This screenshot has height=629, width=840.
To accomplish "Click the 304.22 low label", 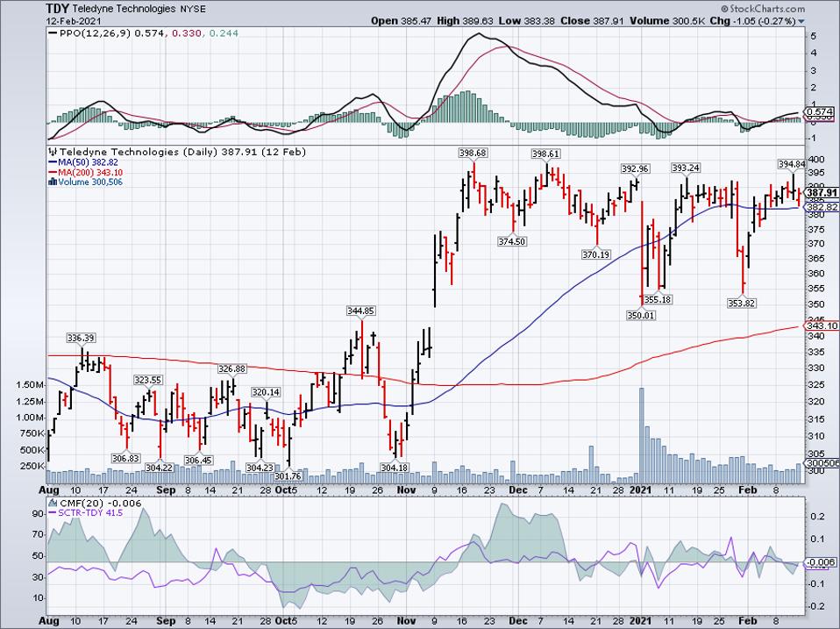I will (159, 468).
